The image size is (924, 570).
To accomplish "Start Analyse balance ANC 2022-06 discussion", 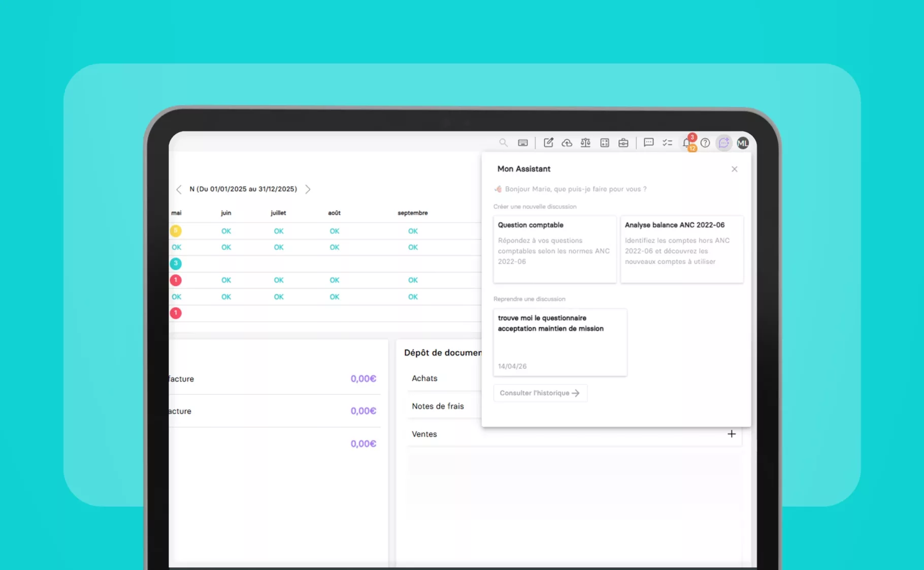I will [682, 249].
